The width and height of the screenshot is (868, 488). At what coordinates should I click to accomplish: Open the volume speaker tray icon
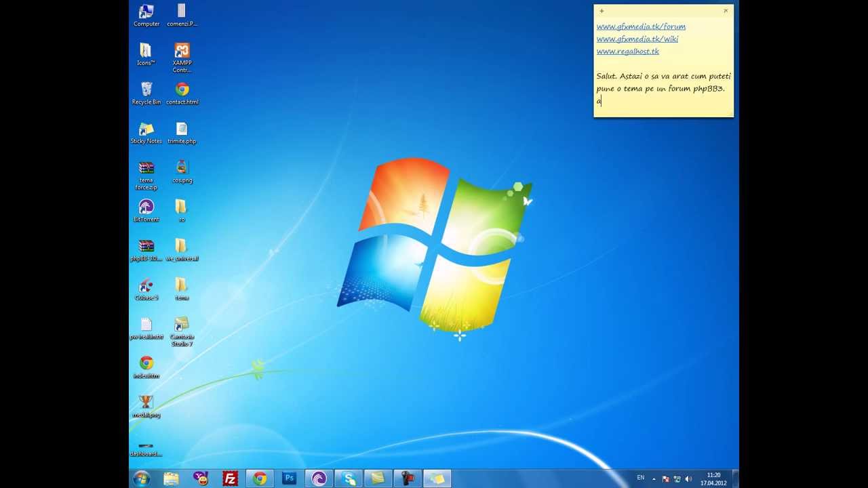pyautogui.click(x=689, y=479)
